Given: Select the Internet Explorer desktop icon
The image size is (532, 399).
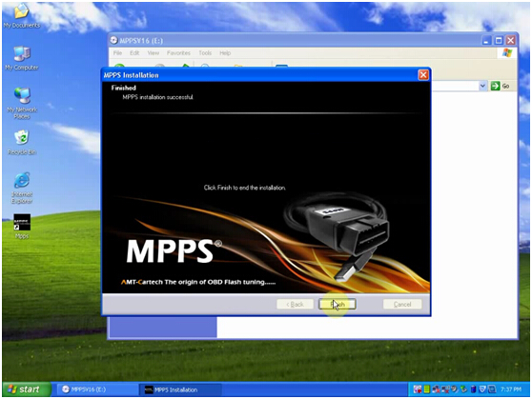Looking at the screenshot, I should (22, 188).
